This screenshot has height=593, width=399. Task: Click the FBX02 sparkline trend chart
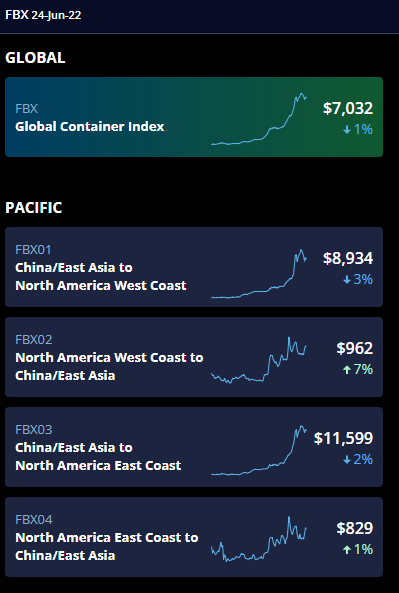click(259, 360)
